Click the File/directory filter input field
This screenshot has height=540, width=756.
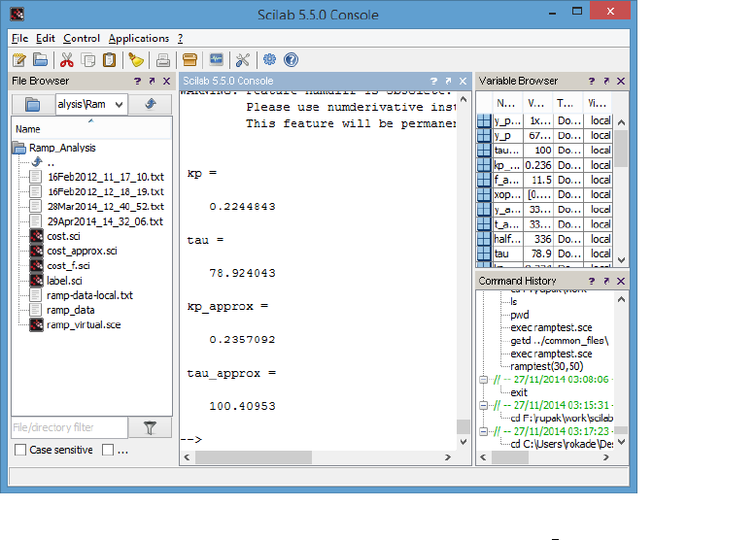[x=70, y=427]
